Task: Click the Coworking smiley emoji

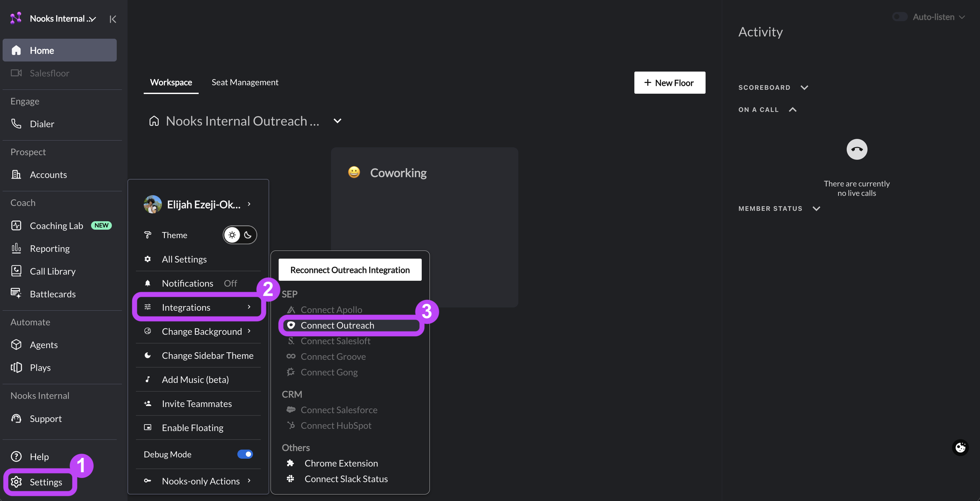Action: point(354,172)
